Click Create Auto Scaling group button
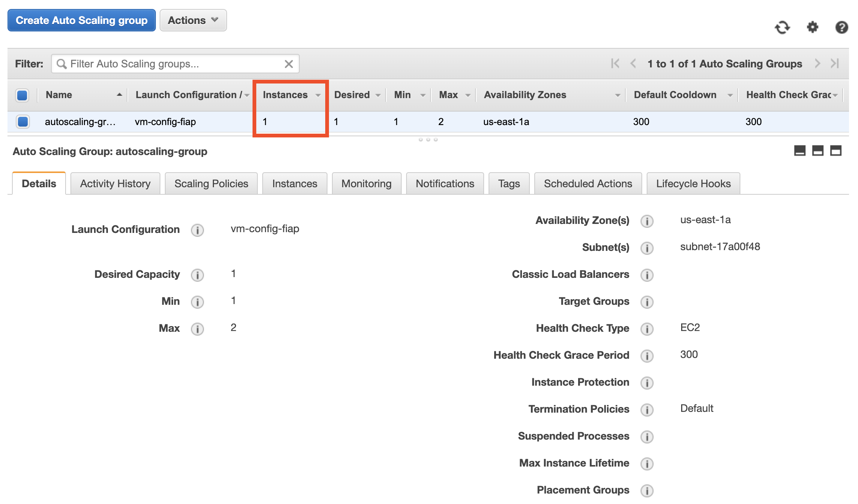The height and width of the screenshot is (504, 858). (x=81, y=20)
